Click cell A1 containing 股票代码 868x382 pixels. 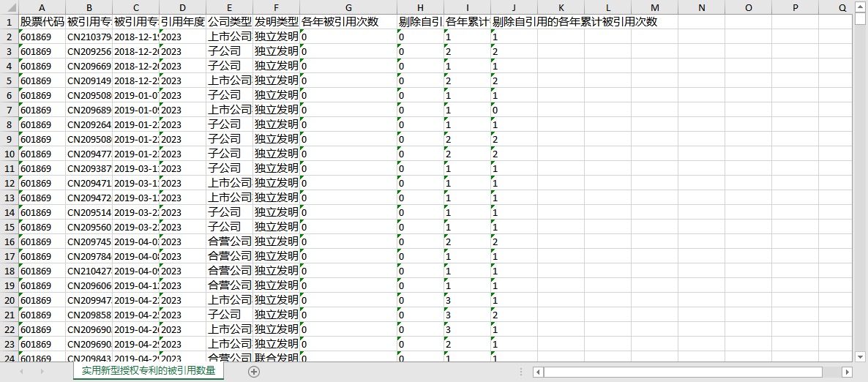click(42, 22)
